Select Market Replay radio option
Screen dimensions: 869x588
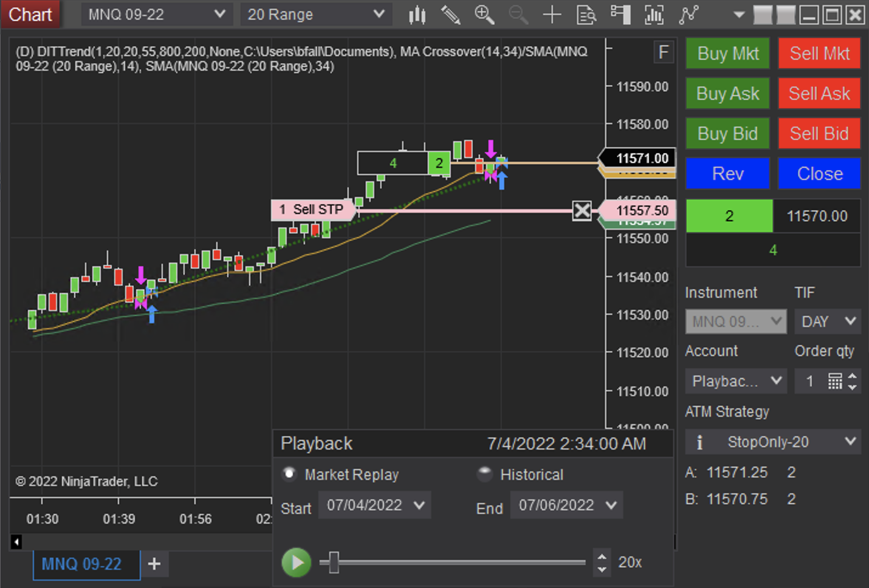tap(289, 473)
